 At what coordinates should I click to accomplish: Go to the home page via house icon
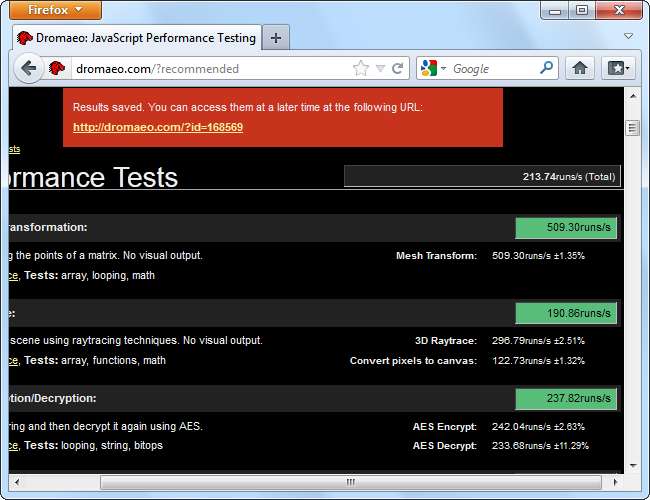click(x=580, y=68)
